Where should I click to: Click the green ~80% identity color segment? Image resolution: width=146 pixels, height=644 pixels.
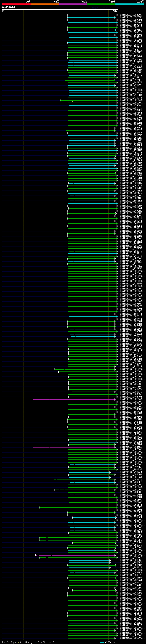click(x=101, y=4)
